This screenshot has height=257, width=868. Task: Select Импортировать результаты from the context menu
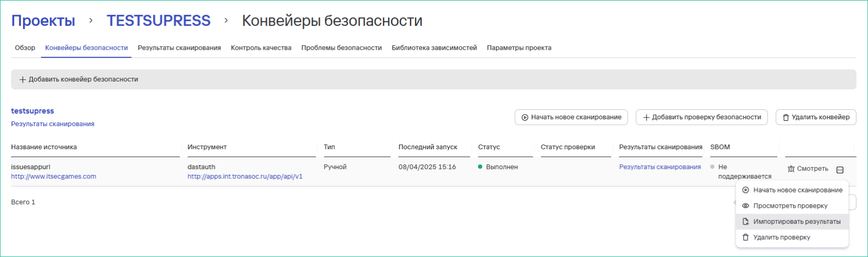[796, 222]
